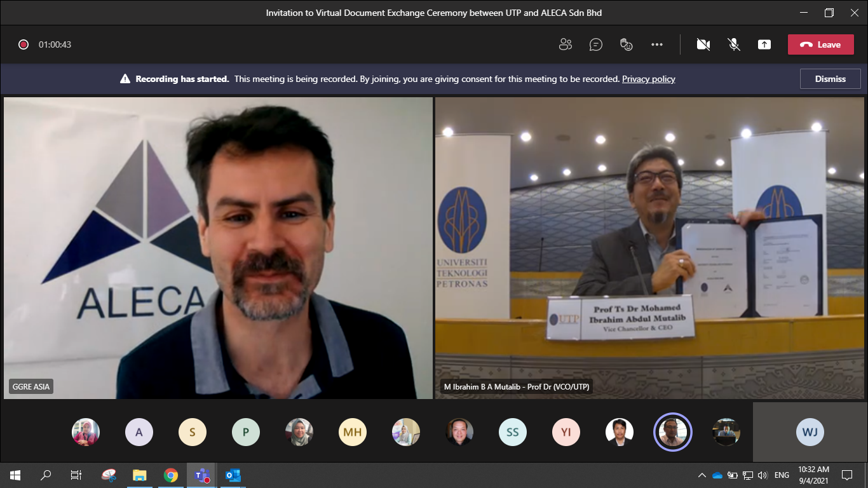This screenshot has height=488, width=868.
Task: Select participant avatar with initial S
Action: pos(193,432)
